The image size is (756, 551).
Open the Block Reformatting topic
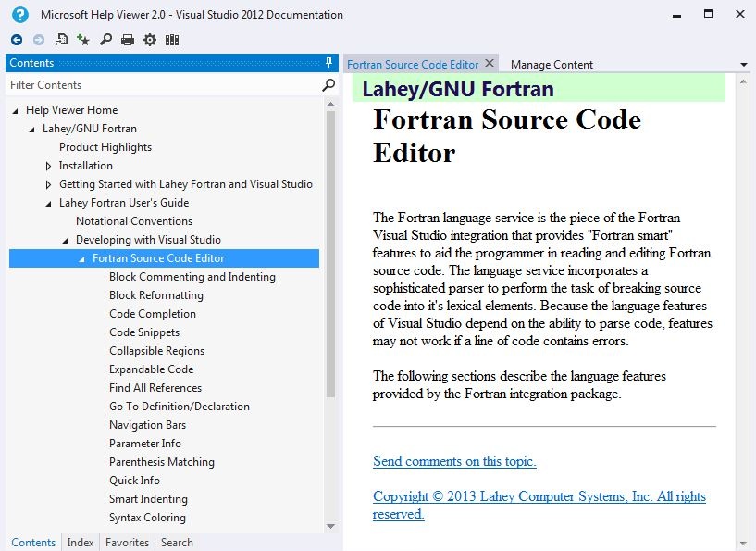tap(156, 294)
